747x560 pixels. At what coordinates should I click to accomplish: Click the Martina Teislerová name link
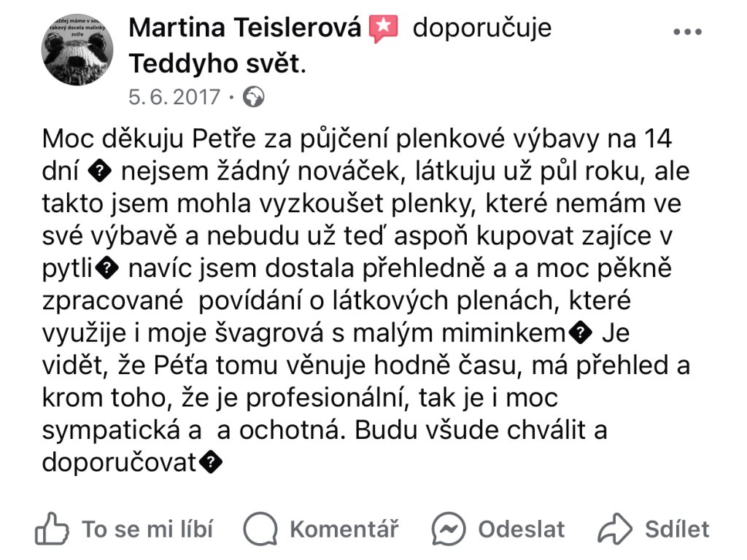[x=245, y=28]
